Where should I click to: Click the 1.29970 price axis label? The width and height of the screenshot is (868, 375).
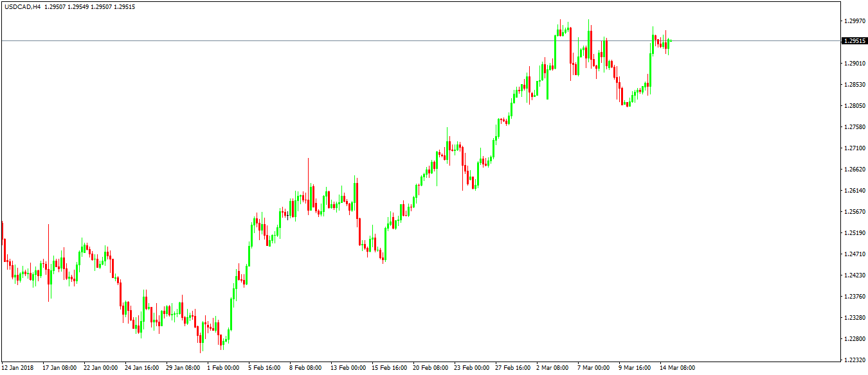(854, 21)
